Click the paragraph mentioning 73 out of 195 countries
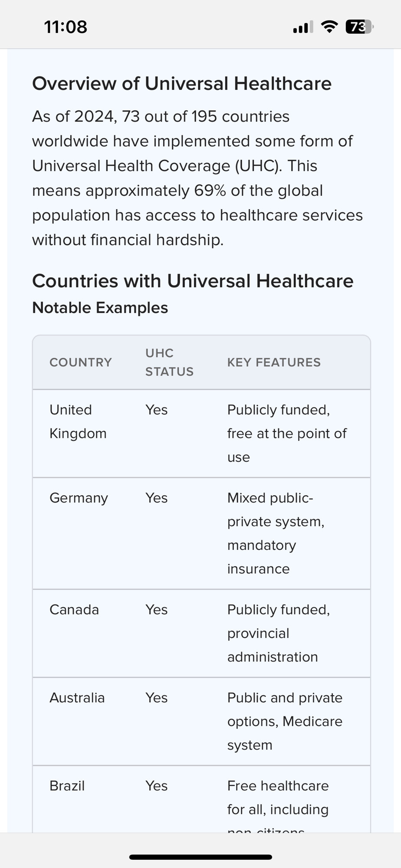Screen dimensions: 401x868 tap(197, 178)
